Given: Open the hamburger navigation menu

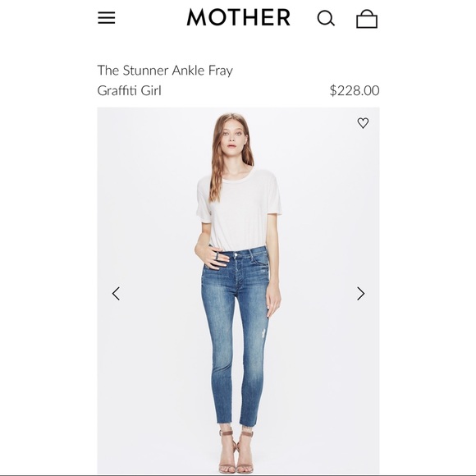Looking at the screenshot, I should [x=106, y=17].
